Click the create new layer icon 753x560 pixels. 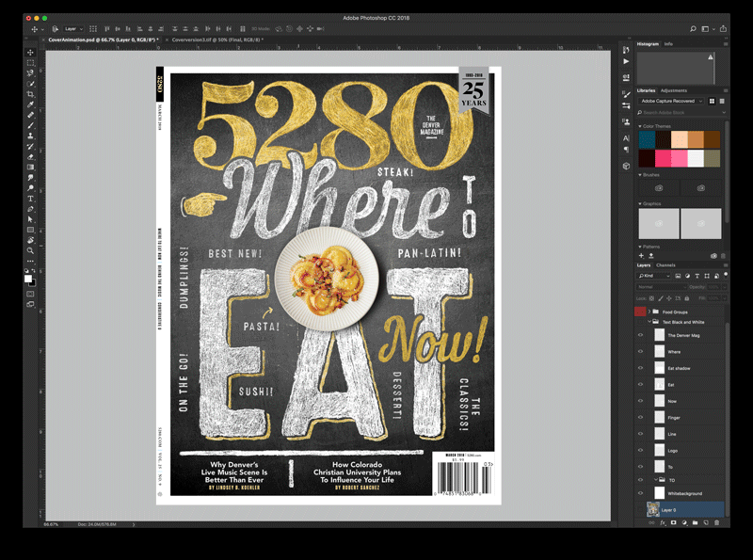tap(706, 523)
